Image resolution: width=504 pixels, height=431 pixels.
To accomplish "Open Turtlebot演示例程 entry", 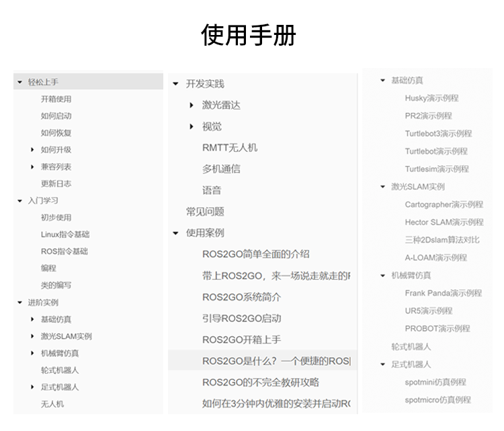I will tap(436, 151).
